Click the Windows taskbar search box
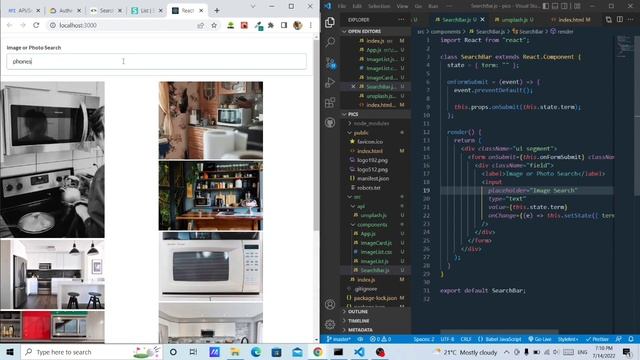 91,352
